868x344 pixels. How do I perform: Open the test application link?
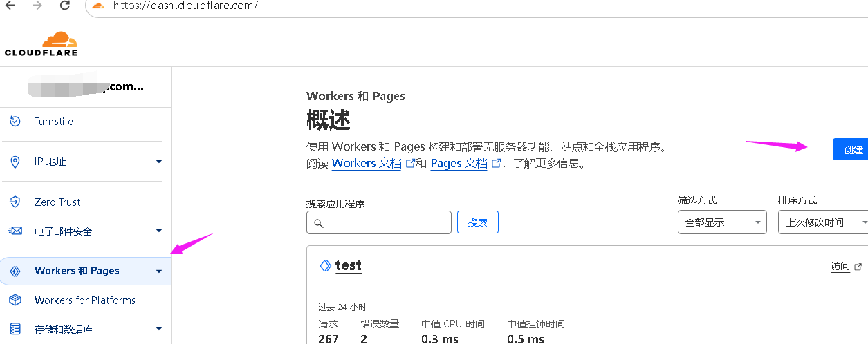(x=348, y=265)
